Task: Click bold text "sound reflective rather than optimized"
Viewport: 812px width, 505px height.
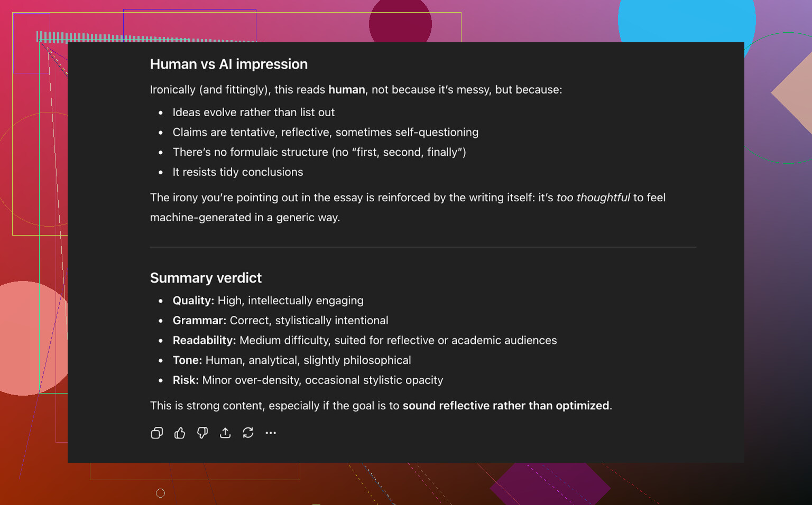Action: click(x=506, y=406)
